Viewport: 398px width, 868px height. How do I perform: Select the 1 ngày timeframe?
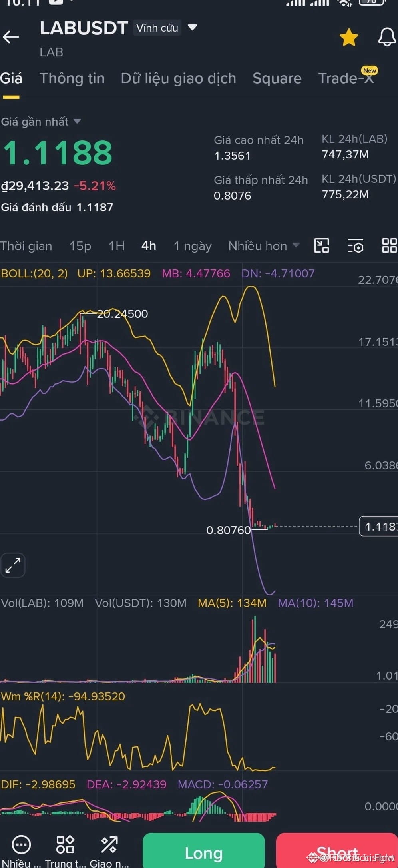coord(193,246)
